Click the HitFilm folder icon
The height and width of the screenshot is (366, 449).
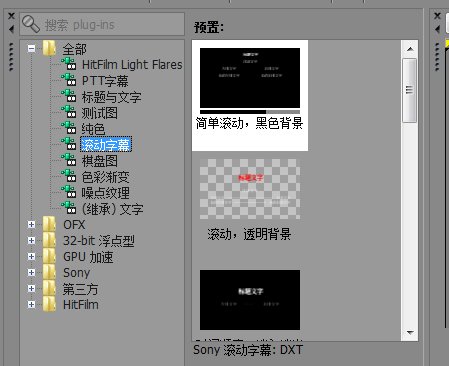[x=49, y=304]
